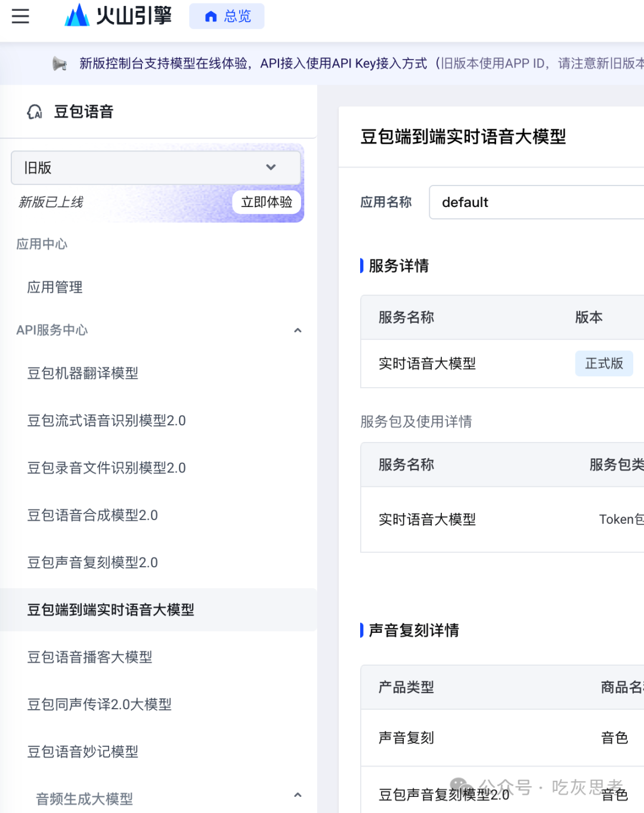644x813 pixels.
Task: Click 豆包声音复刻模型2.0 in the 声音复刻详情 table
Action: coord(444,795)
